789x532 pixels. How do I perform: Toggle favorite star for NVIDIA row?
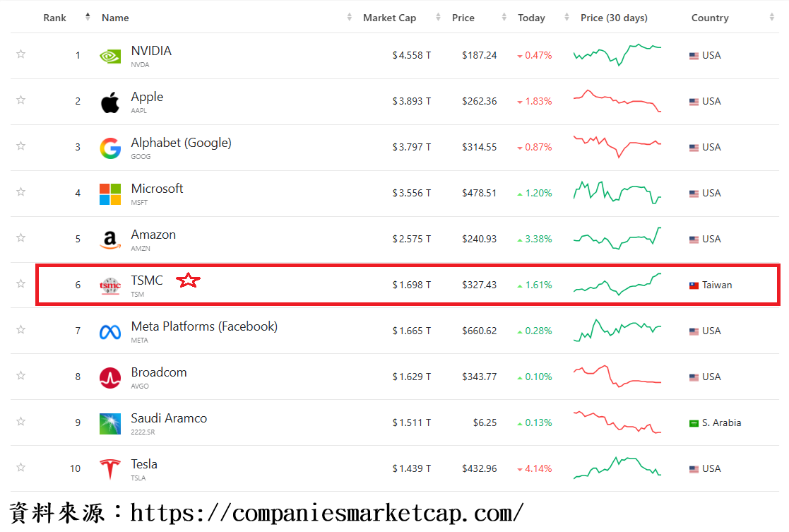(21, 54)
